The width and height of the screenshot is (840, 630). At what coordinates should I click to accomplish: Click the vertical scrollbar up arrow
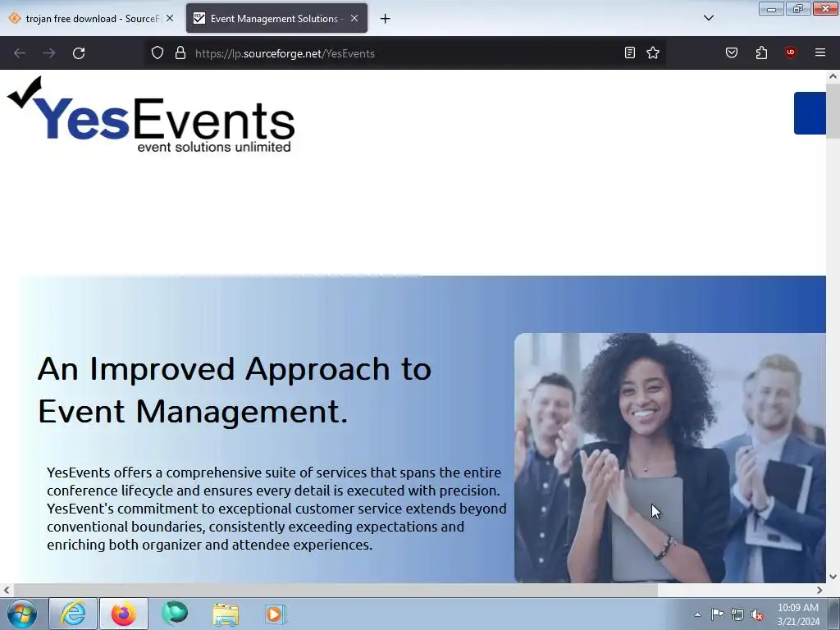(833, 76)
